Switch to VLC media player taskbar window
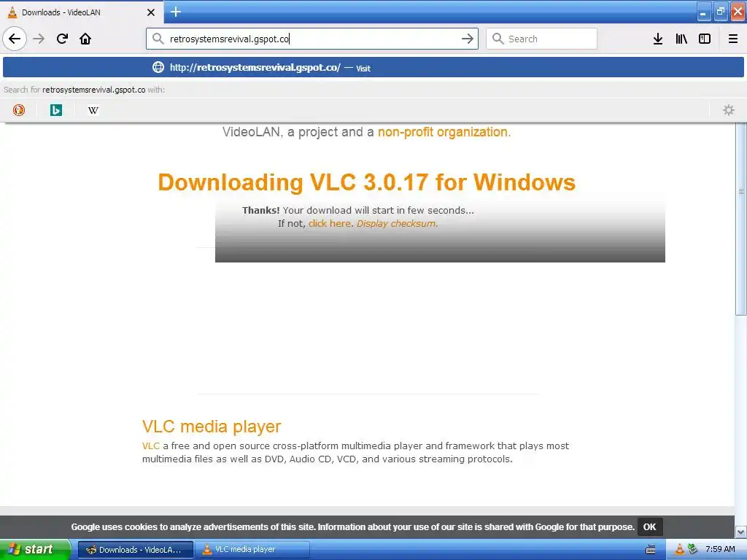 pos(252,550)
